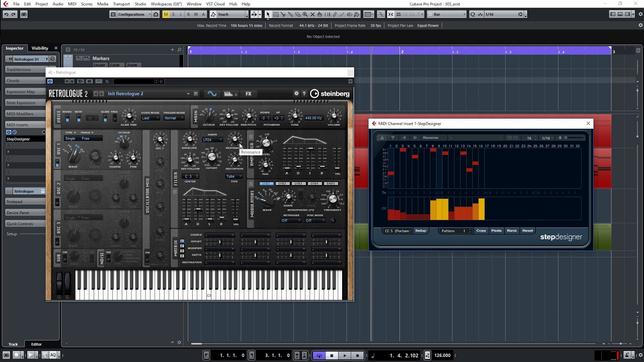
Task: Stop playback in the transport bar
Action: (x=332, y=355)
